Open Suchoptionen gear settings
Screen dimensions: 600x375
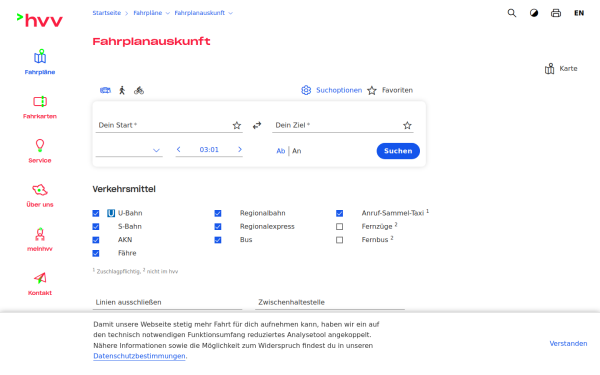click(331, 90)
